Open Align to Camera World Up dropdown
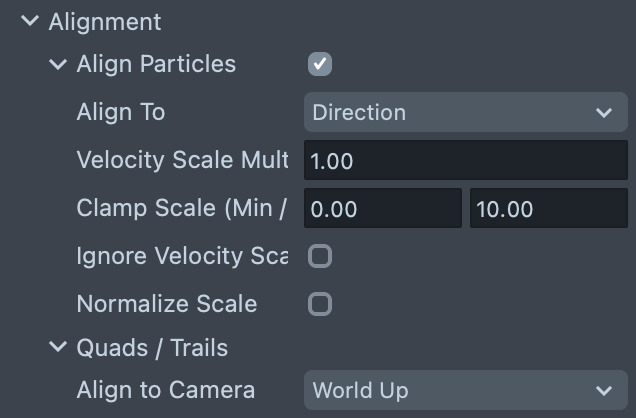This screenshot has width=636, height=418. (x=465, y=390)
